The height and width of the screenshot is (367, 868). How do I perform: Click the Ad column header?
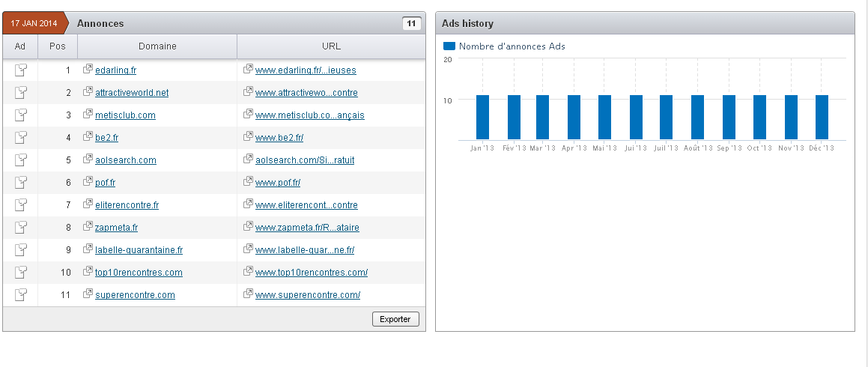click(x=20, y=46)
